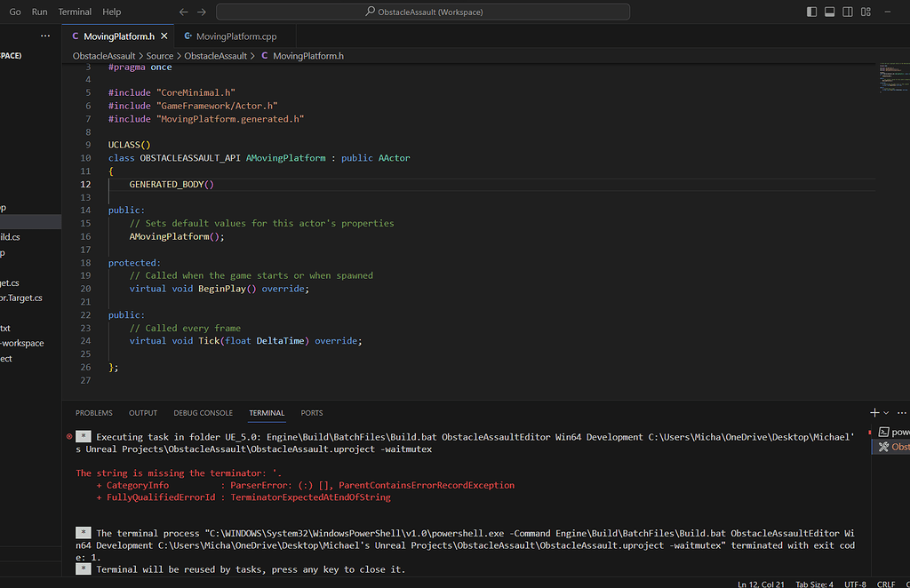
Task: Open the Customize Layout icon
Action: coord(867,12)
